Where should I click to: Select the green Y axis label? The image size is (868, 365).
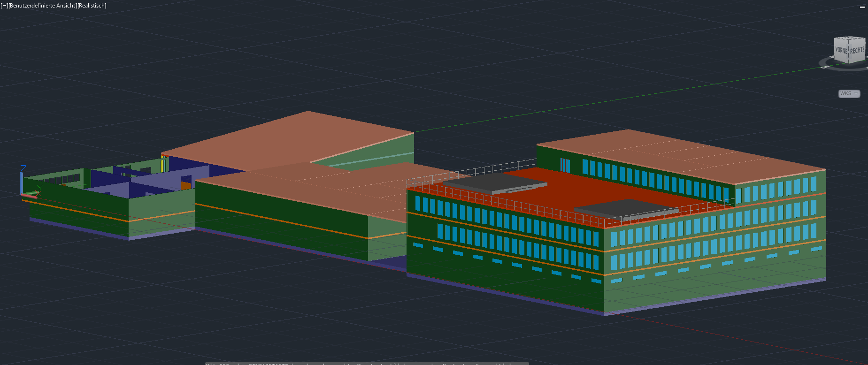40,188
